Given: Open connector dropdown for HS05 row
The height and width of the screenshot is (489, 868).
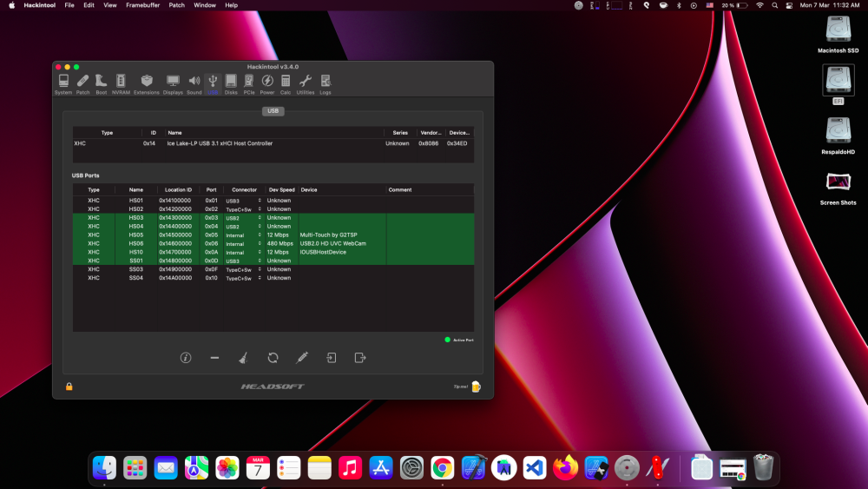Looking at the screenshot, I should (244, 235).
